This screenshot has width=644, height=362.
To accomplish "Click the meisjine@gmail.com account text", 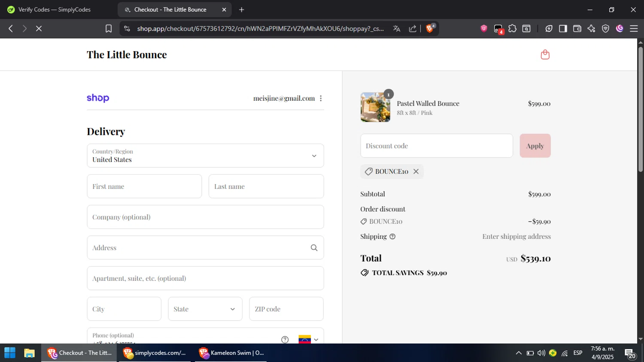I will coord(284,98).
